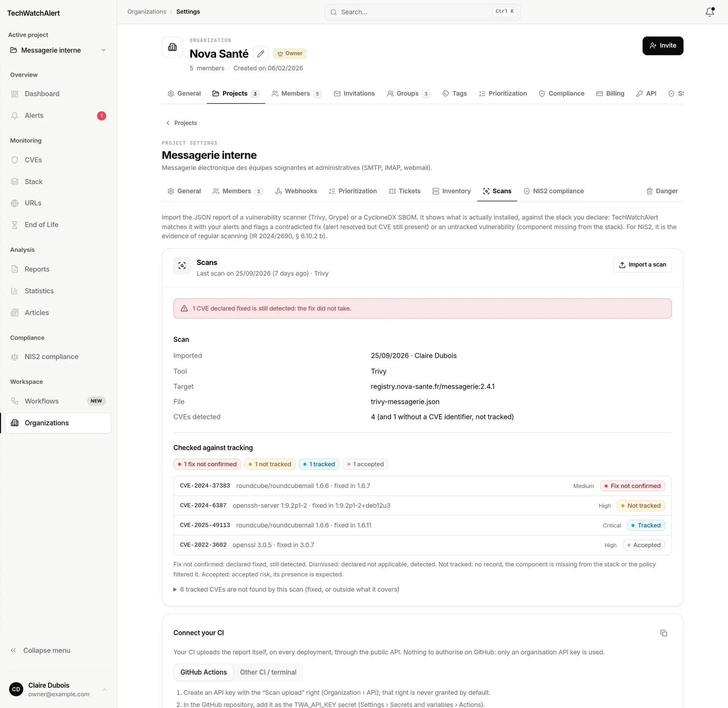
Task: Open the Messagerie interne project dropdown
Action: [58, 50]
